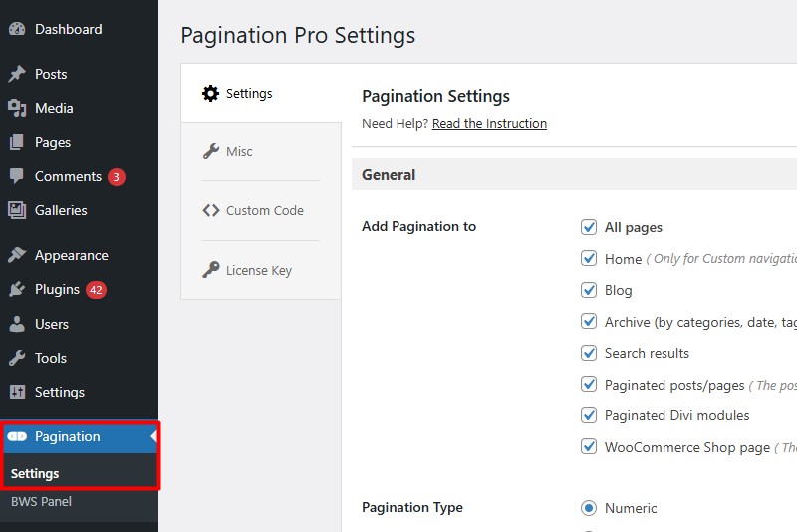This screenshot has height=532, width=797.
Task: Open the Pages menu item
Action: pyautogui.click(x=79, y=142)
